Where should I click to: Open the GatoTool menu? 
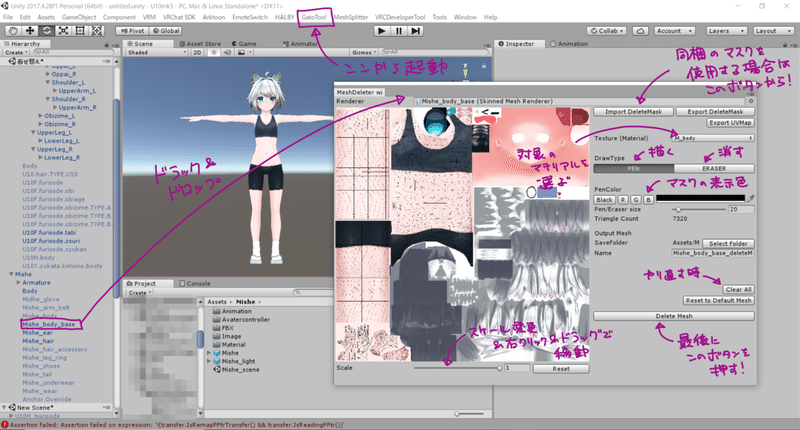pyautogui.click(x=313, y=17)
